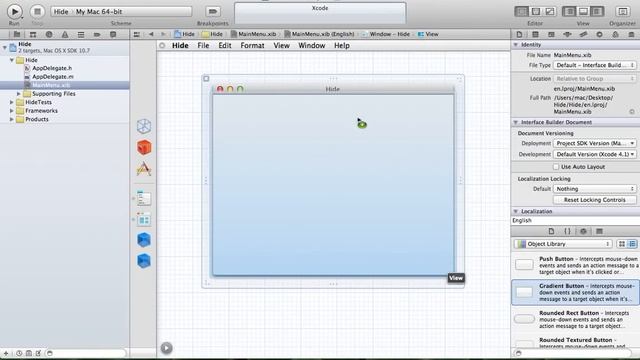This screenshot has height=360, width=640.
Task: Expand the Supporting Files folder
Action: (18, 94)
